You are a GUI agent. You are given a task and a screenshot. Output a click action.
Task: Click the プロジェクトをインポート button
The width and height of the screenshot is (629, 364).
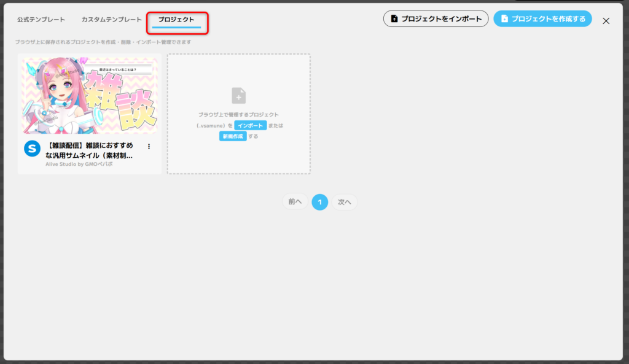436,19
